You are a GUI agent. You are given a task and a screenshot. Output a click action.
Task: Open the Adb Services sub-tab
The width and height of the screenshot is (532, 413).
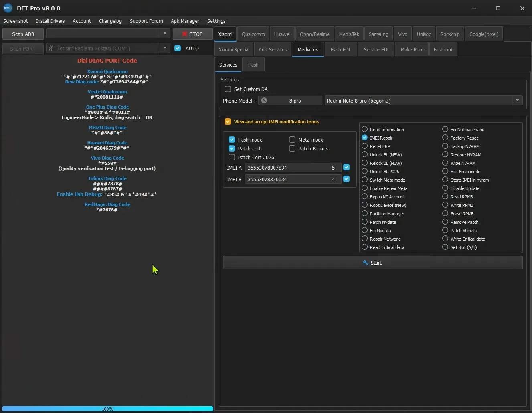273,49
